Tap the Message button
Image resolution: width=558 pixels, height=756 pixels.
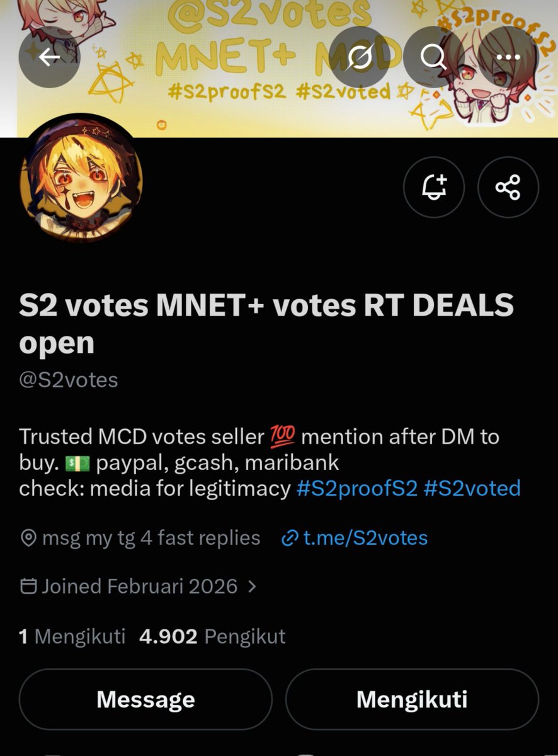(x=145, y=699)
